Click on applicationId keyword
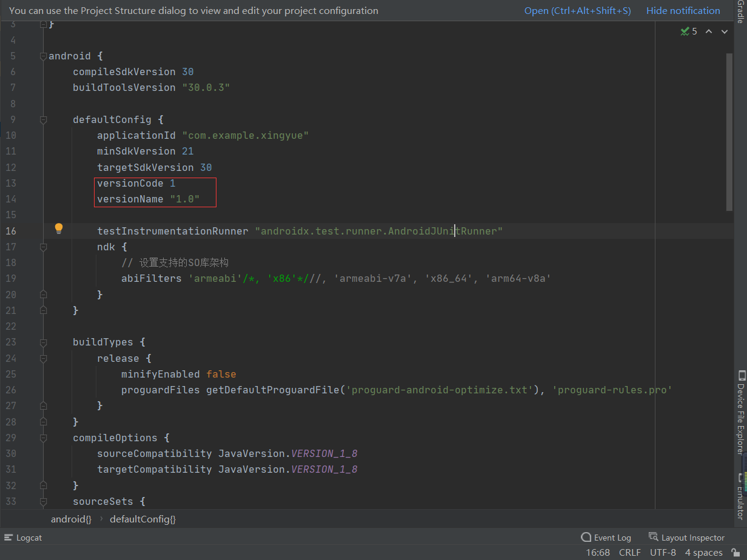747x560 pixels. click(136, 135)
